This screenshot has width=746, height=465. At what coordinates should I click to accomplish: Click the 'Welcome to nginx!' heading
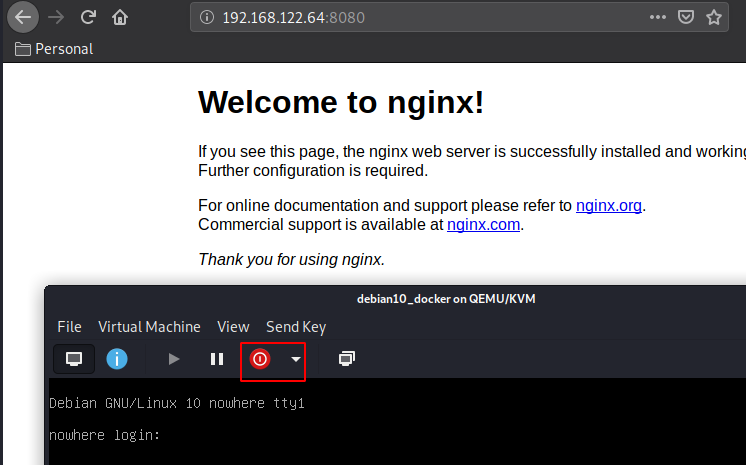pos(341,102)
